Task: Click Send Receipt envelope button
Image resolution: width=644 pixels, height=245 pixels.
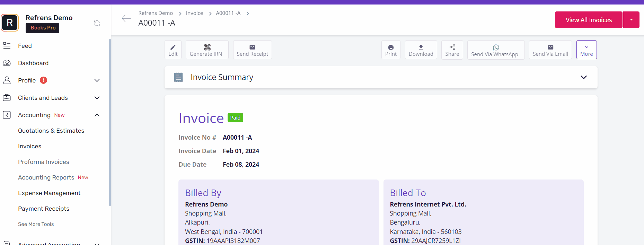Action: pos(252,50)
